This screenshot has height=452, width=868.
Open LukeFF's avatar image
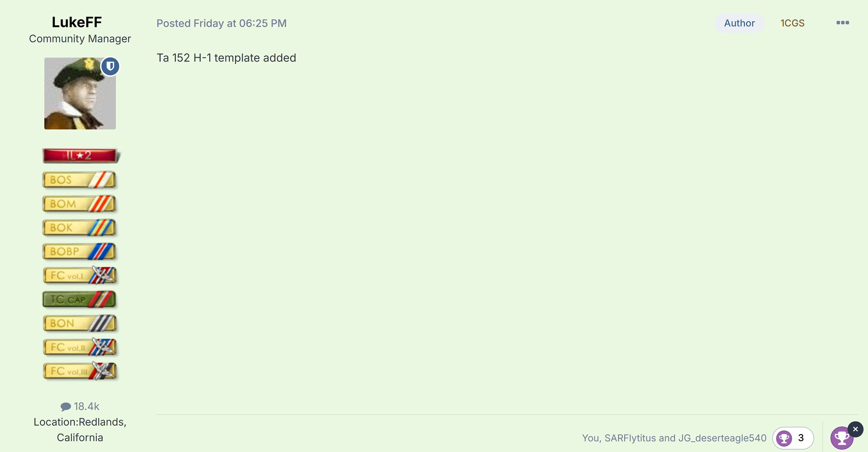[80, 94]
